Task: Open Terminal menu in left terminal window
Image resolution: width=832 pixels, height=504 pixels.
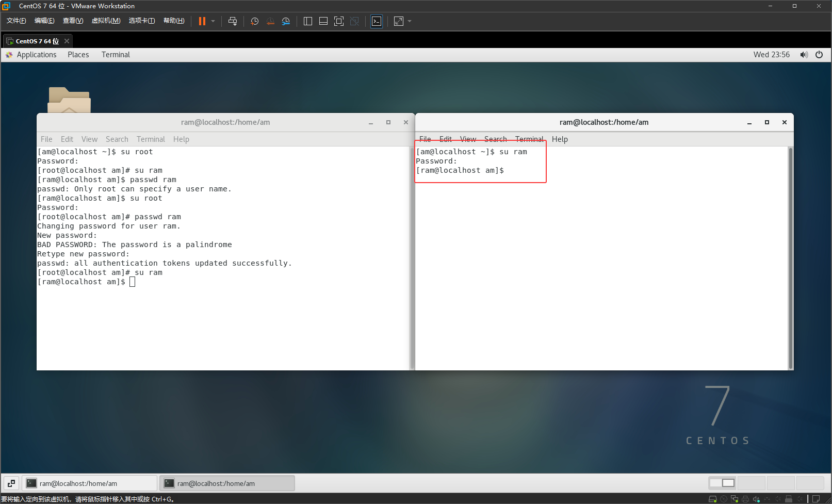Action: point(151,139)
